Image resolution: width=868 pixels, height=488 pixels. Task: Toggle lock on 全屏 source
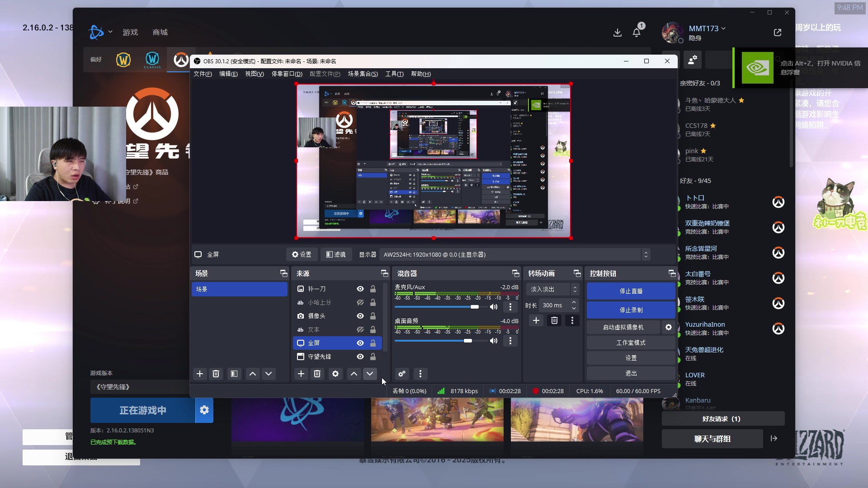tap(373, 343)
